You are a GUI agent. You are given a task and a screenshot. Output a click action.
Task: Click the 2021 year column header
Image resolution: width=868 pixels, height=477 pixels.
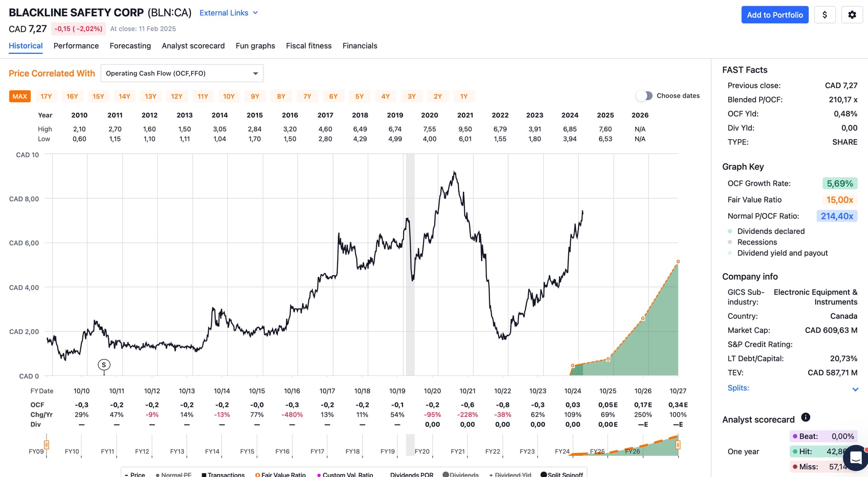465,115
